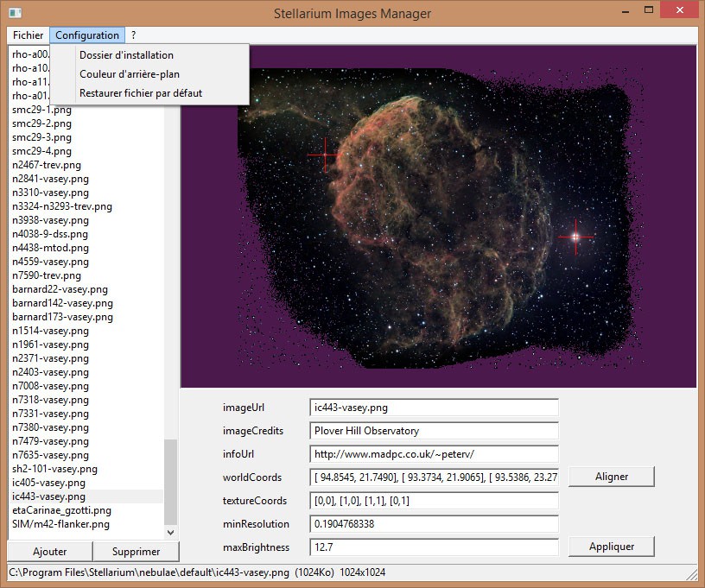705x588 pixels.
Task: Click the maxBrightness field
Action: tap(434, 547)
